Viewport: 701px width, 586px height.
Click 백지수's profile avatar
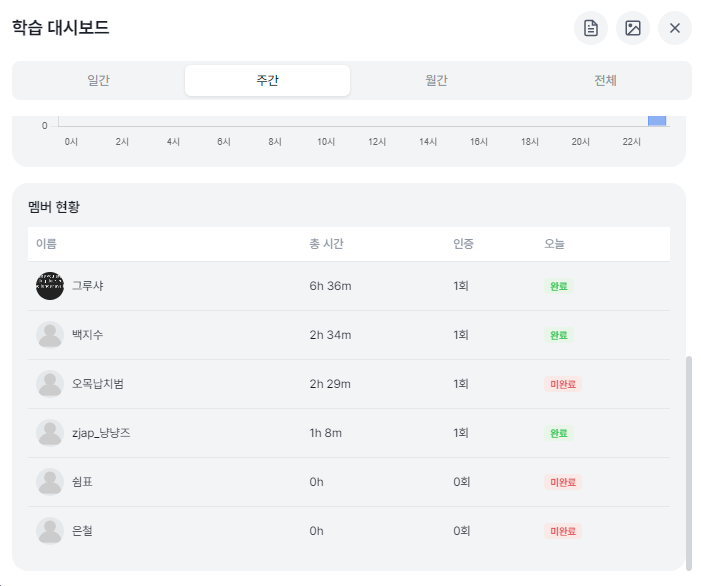click(x=50, y=335)
